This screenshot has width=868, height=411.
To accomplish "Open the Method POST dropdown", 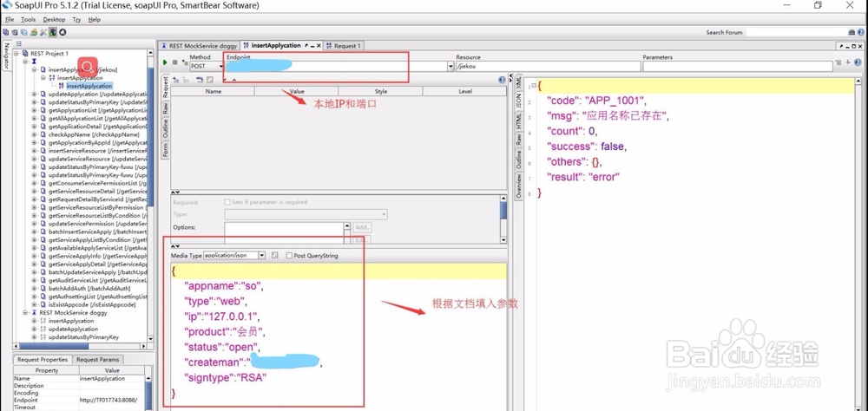I will 206,66.
